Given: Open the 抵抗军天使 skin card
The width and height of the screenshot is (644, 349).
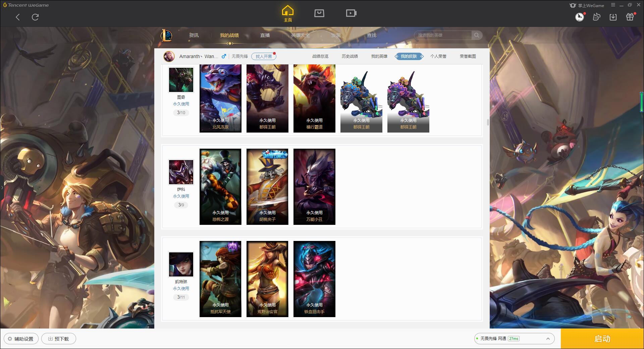Looking at the screenshot, I should (220, 279).
